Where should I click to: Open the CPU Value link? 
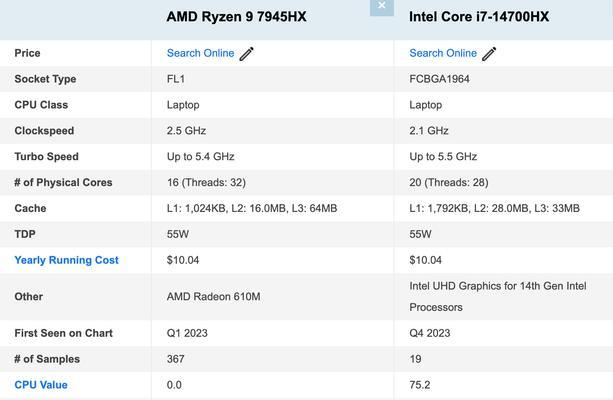(41, 385)
